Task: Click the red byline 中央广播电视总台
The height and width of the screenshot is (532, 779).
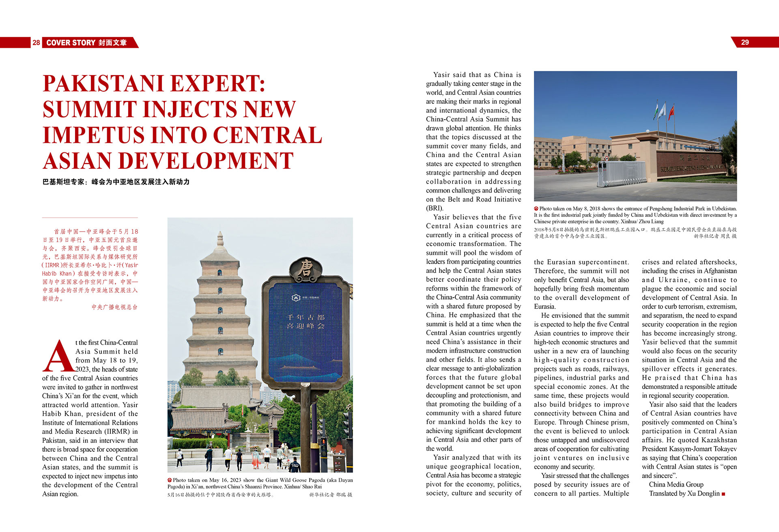Action: (x=114, y=307)
